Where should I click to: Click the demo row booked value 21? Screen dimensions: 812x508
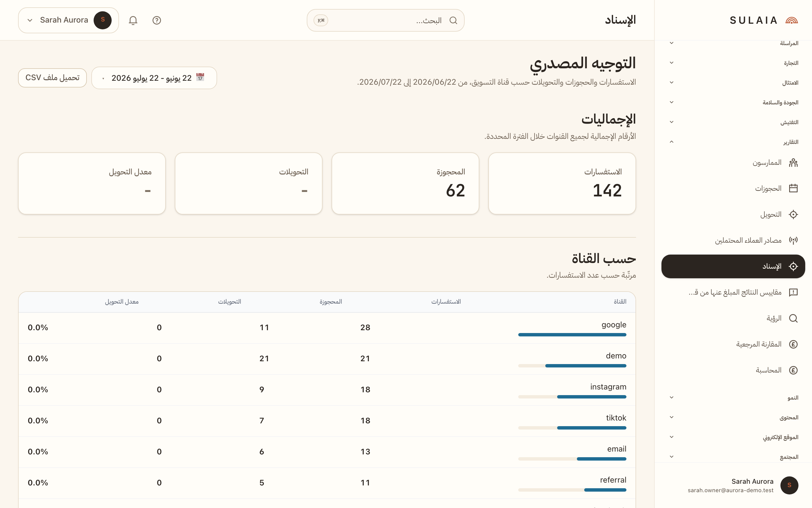264,358
